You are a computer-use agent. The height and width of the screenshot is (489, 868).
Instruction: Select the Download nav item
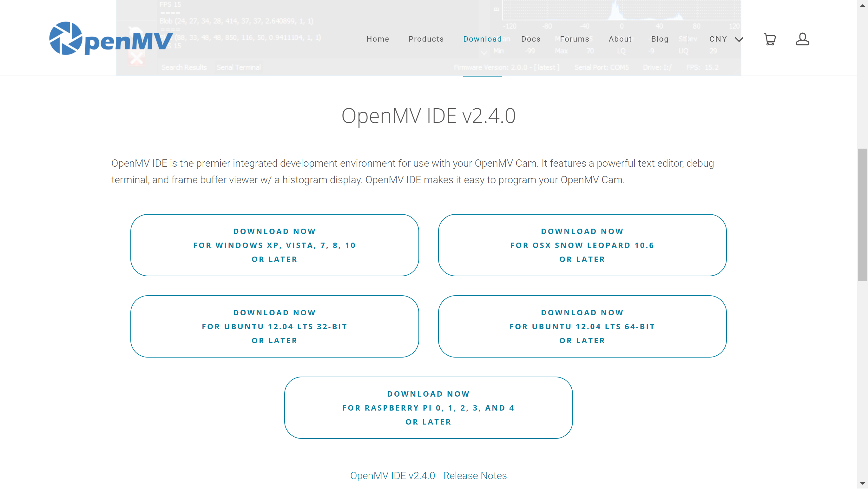pos(482,39)
